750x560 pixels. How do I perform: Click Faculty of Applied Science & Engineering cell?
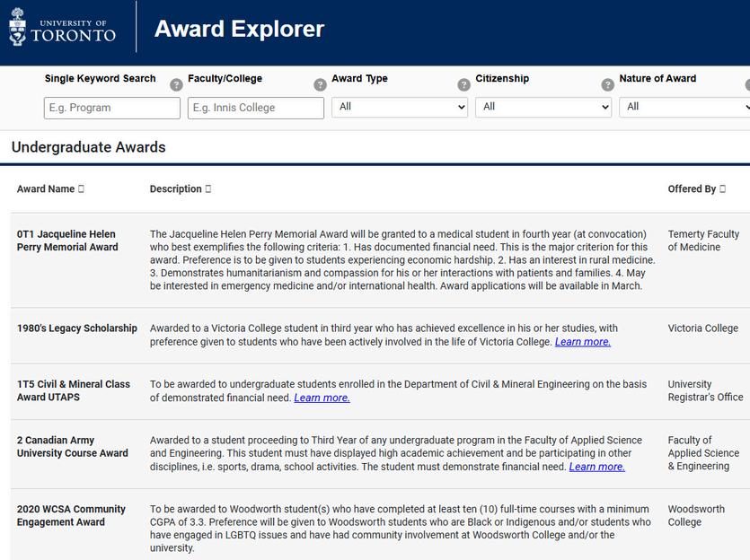[x=703, y=453]
